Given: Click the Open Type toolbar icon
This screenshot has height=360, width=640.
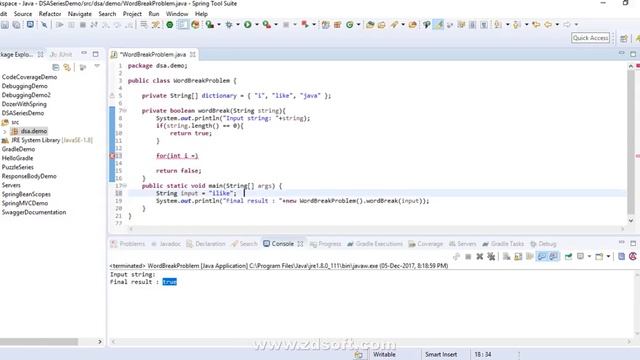Looking at the screenshot, I should [370, 25].
